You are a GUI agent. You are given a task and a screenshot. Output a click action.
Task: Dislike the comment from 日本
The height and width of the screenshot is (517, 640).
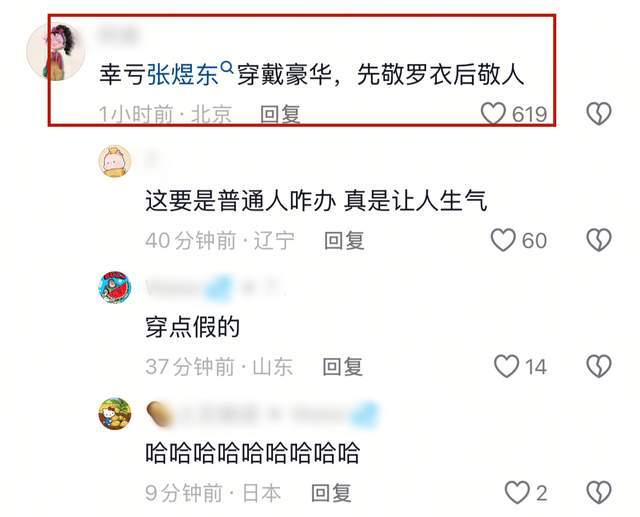[x=599, y=493]
